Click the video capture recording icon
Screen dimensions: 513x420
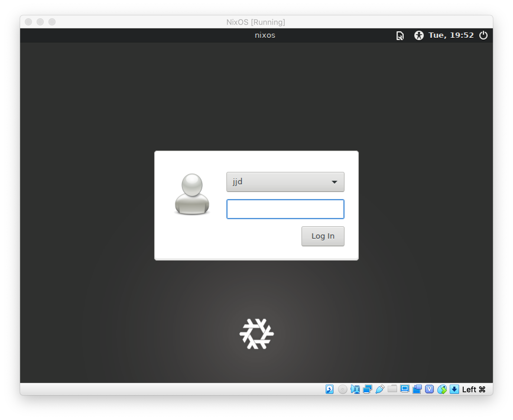pos(417,389)
